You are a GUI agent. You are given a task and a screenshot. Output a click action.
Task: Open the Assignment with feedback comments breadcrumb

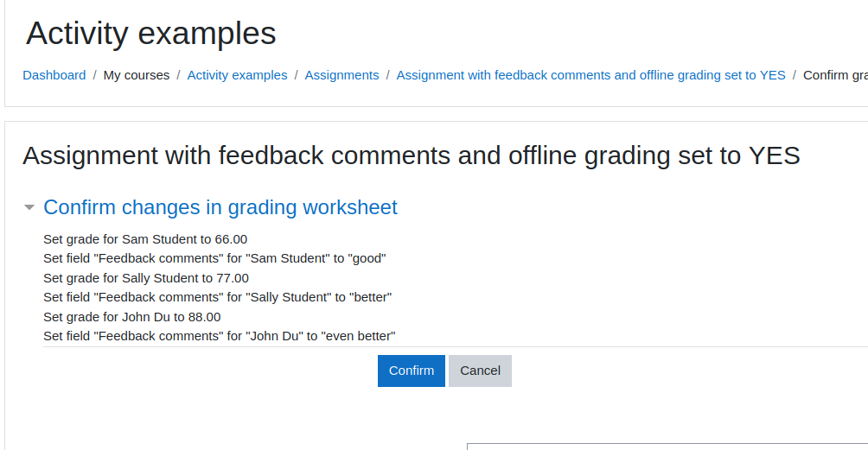(x=590, y=75)
